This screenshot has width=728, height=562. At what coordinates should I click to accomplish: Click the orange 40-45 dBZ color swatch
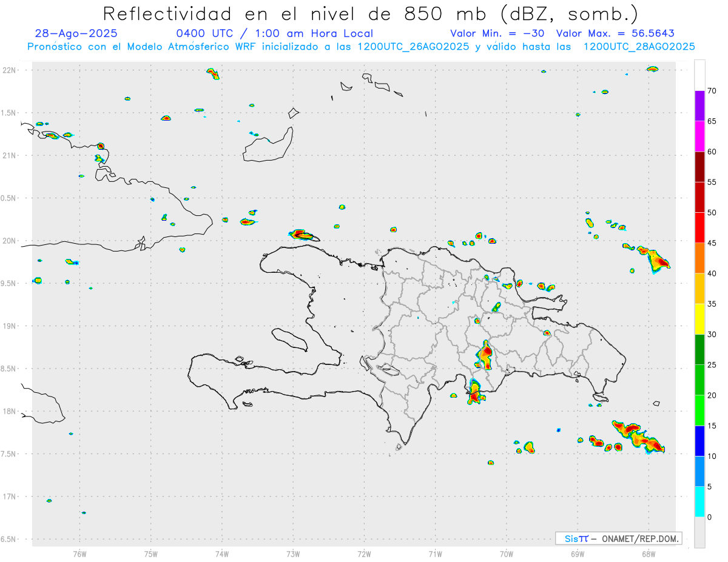[x=699, y=258]
